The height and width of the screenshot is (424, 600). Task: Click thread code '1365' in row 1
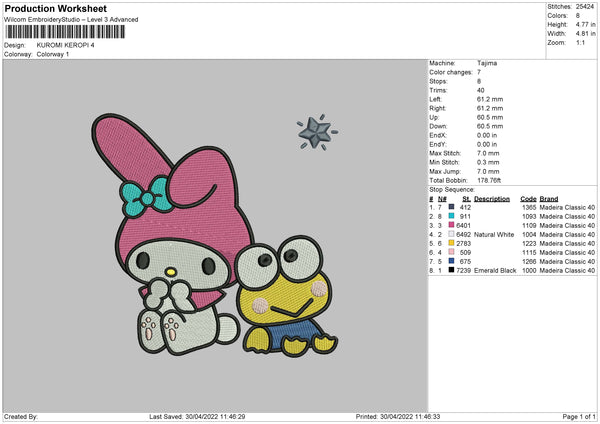click(x=529, y=207)
